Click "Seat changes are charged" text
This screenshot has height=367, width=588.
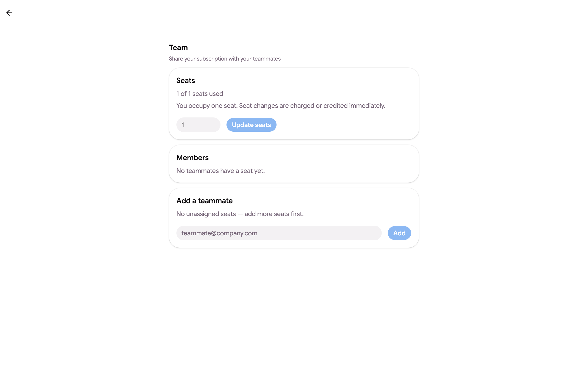pyautogui.click(x=277, y=106)
